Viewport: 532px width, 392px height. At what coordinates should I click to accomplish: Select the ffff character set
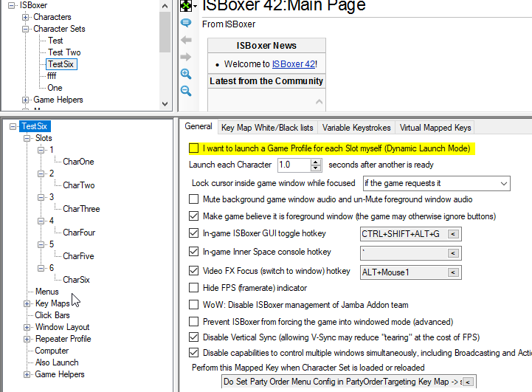coord(52,76)
